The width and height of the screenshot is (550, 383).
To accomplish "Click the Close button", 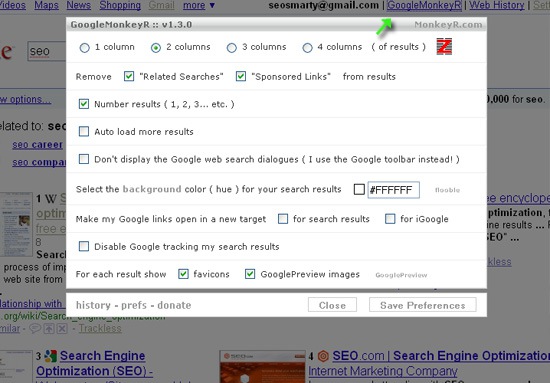I will 332,305.
